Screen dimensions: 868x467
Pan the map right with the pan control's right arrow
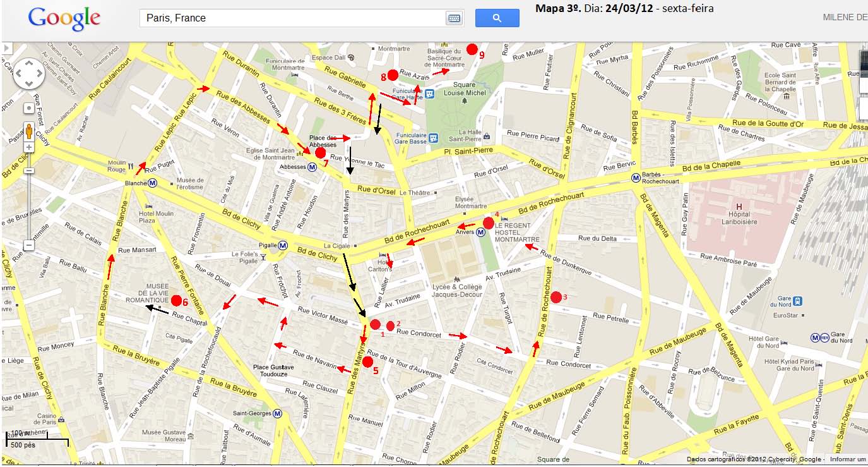[x=39, y=74]
